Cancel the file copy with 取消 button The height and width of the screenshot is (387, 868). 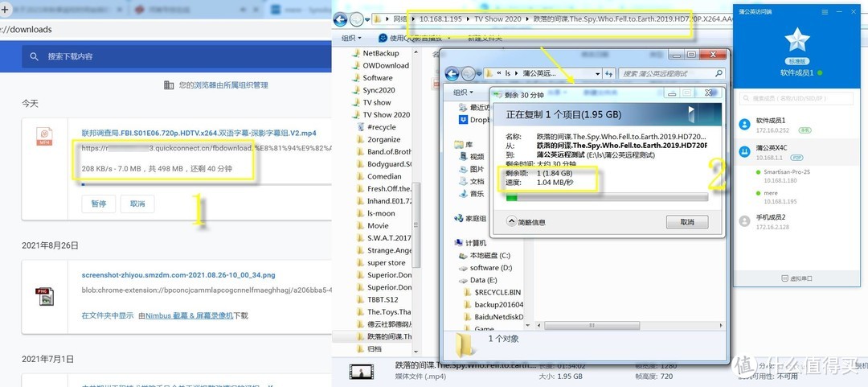point(687,222)
